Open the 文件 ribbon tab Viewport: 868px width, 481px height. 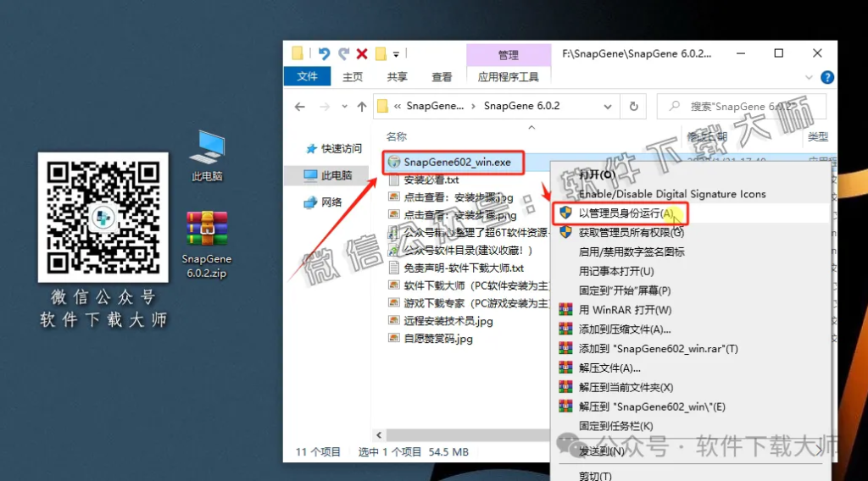(307, 76)
